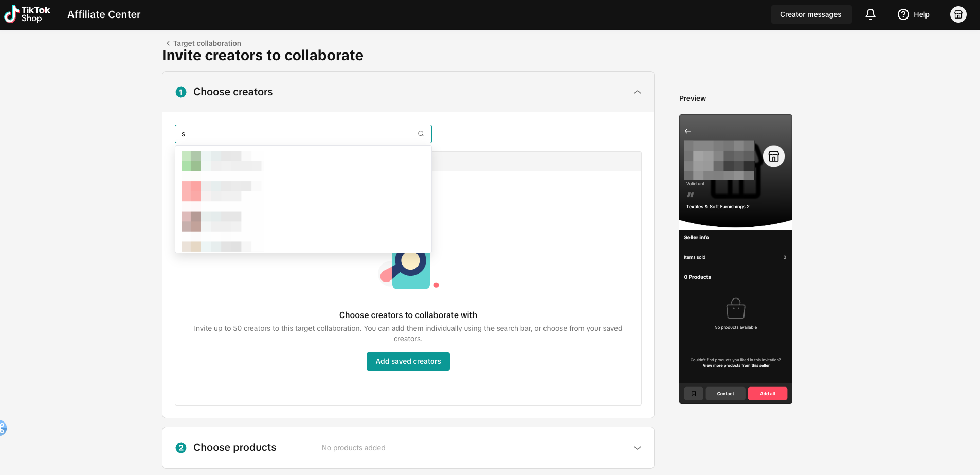980x475 pixels.
Task: Click Add saved creators button
Action: click(x=408, y=361)
